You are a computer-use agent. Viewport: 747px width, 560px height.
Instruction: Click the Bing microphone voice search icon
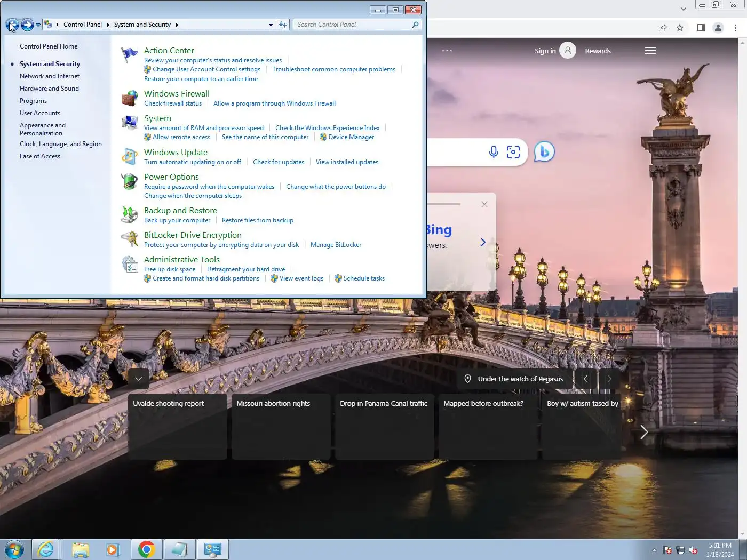point(494,152)
